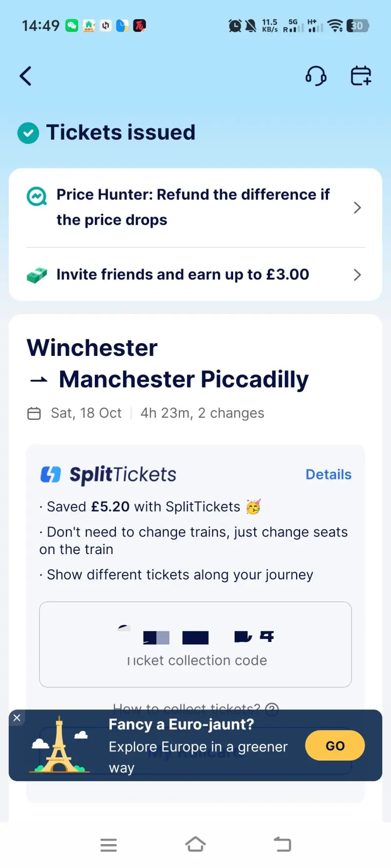This screenshot has height=868, width=391.
Task: Select the Price Hunter refund row
Action: point(193,207)
